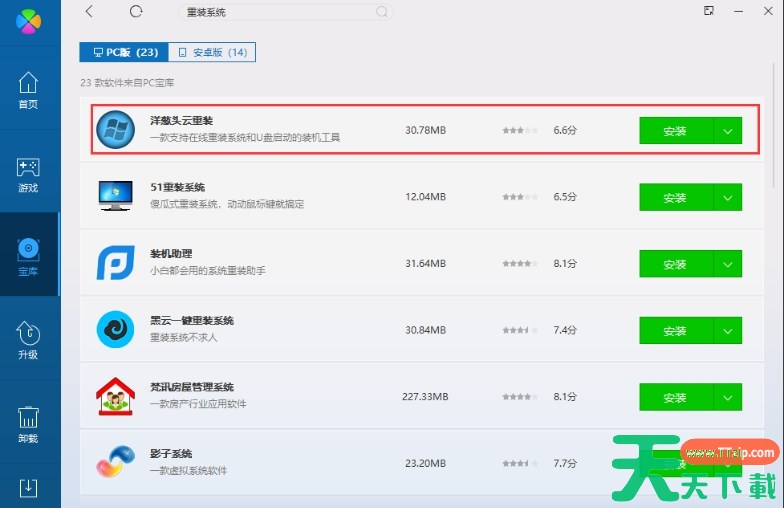Open the 升级 upgrade sidebar icon
The height and width of the screenshot is (508, 784).
click(28, 340)
